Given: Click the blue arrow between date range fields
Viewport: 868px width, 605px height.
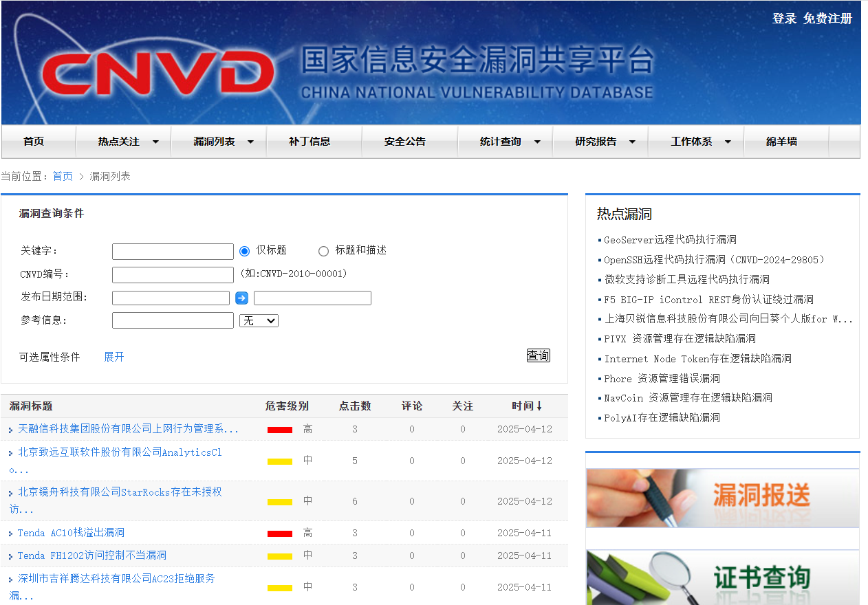Looking at the screenshot, I should pyautogui.click(x=241, y=298).
